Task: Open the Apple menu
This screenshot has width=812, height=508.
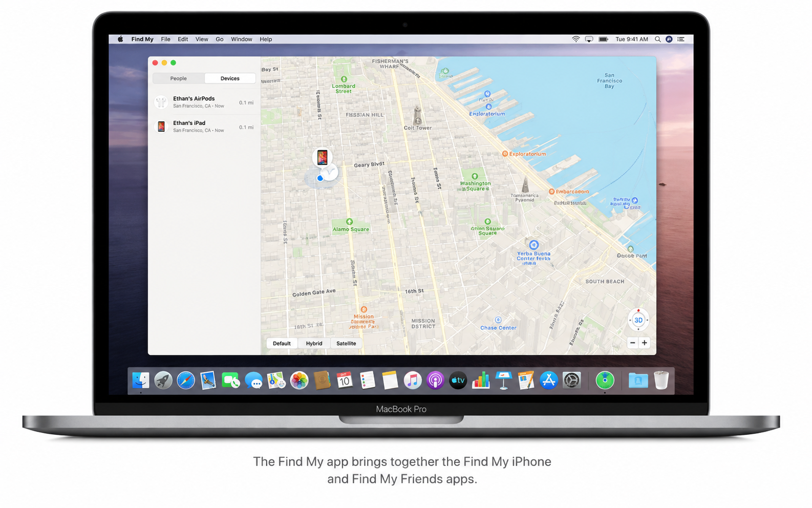Action: 120,39
